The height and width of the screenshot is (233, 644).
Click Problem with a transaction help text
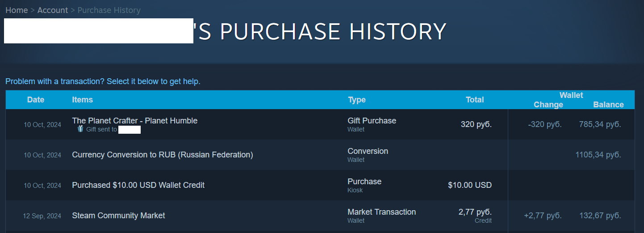[103, 81]
